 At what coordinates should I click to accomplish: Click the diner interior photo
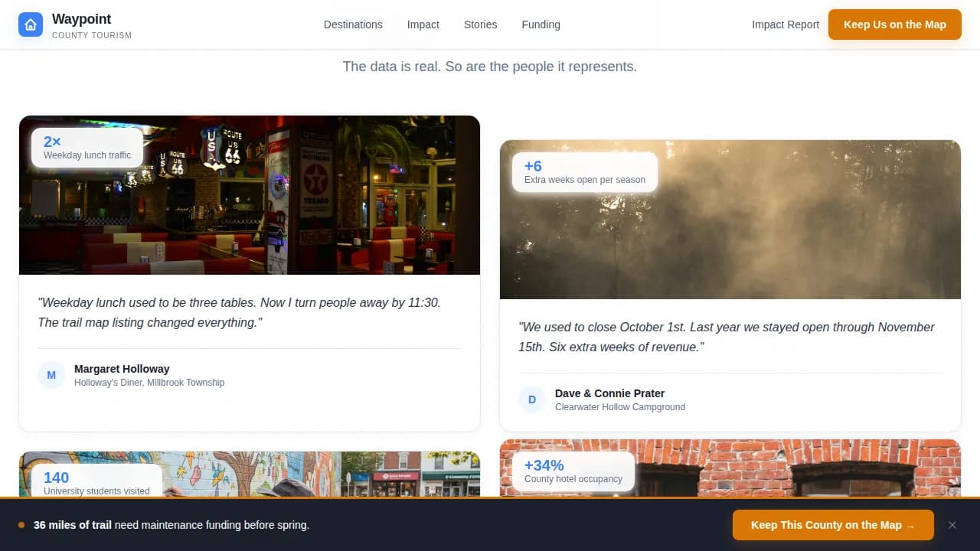click(250, 195)
